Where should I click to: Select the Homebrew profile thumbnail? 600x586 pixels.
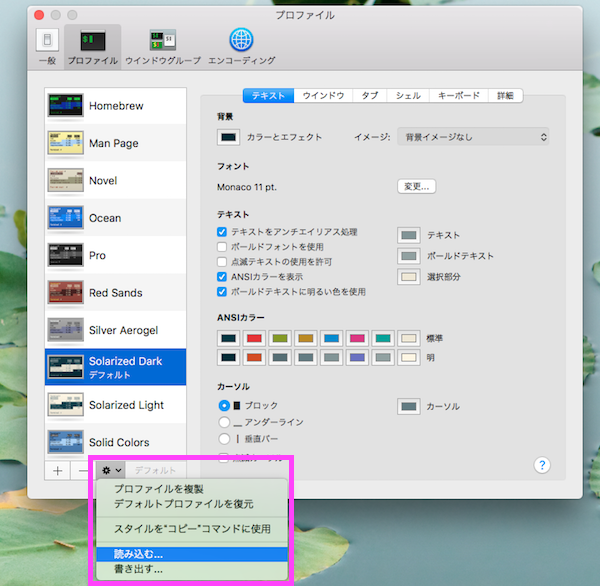click(65, 105)
